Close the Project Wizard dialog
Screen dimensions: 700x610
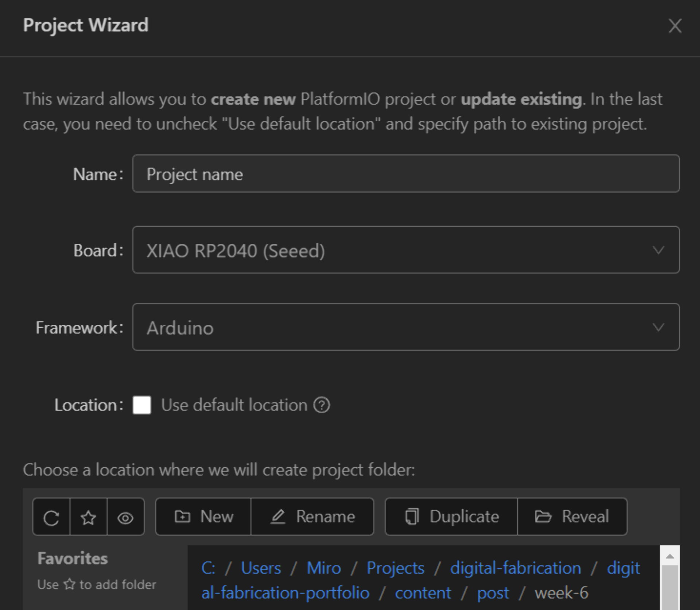coord(675,26)
